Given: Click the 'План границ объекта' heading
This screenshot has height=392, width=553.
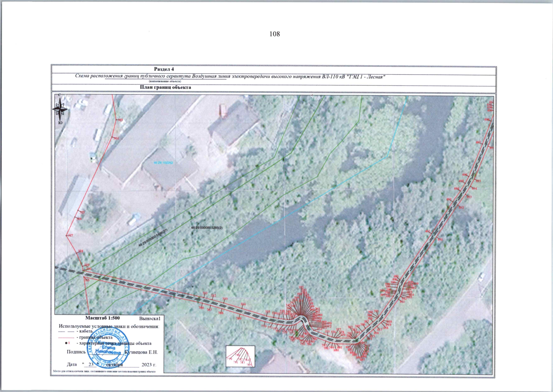Looking at the screenshot, I should pos(165,87).
